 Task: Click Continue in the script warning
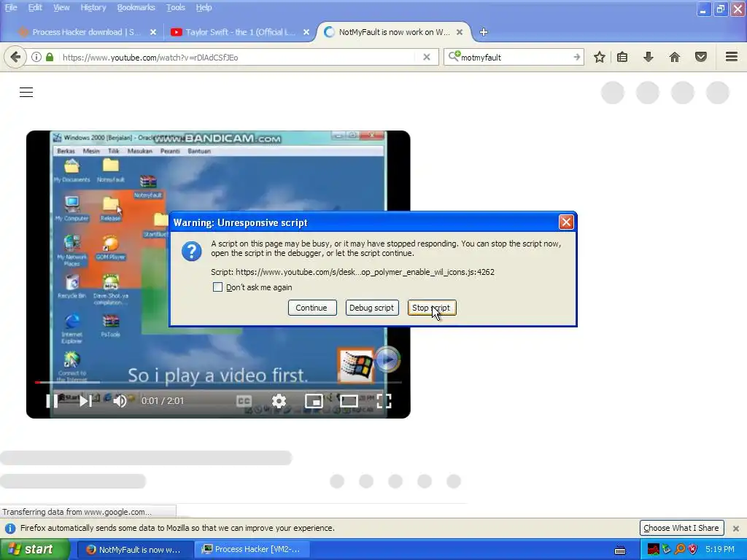click(x=312, y=308)
